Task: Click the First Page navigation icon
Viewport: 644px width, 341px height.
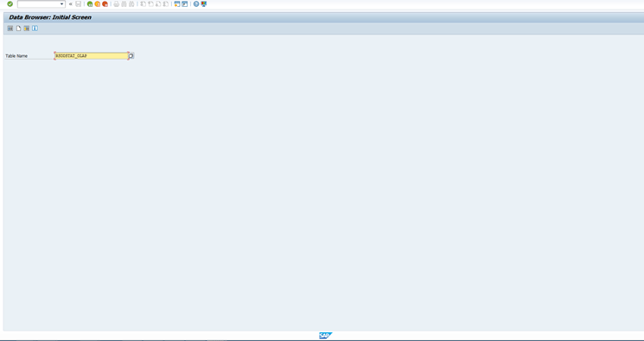Action: point(143,4)
